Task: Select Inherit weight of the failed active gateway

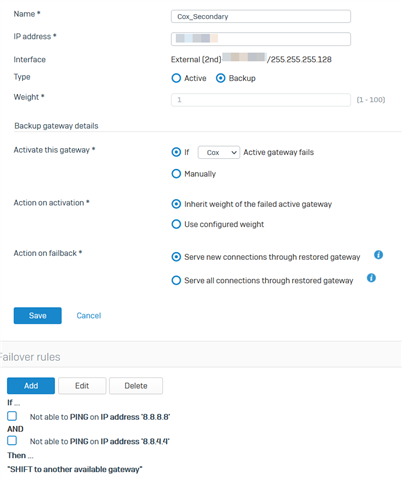Action: [x=176, y=204]
